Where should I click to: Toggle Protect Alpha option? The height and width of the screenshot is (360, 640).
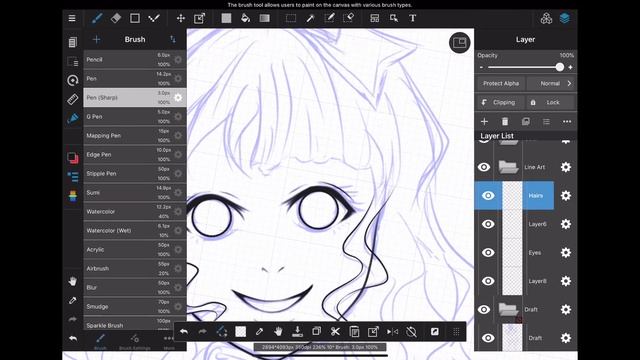[501, 83]
